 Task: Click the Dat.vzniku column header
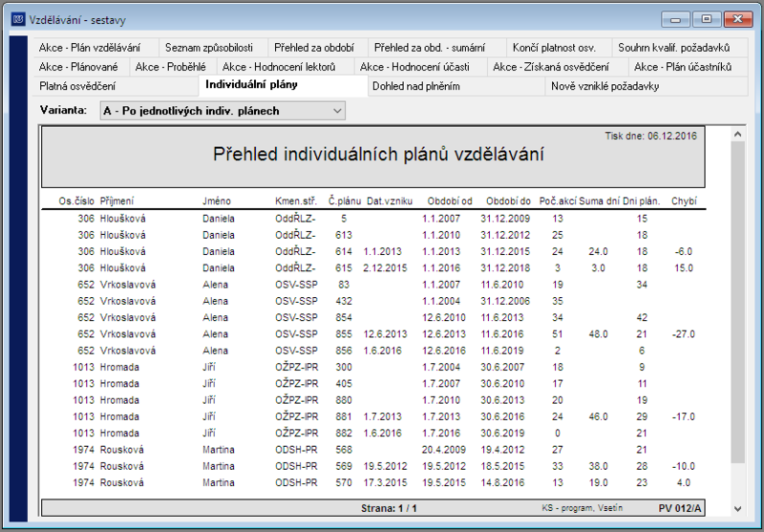tap(390, 201)
